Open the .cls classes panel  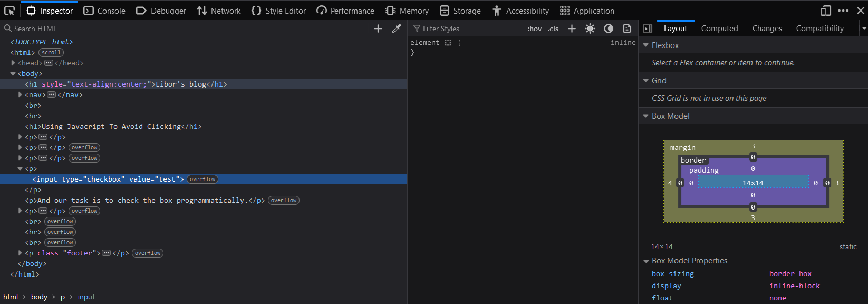553,28
